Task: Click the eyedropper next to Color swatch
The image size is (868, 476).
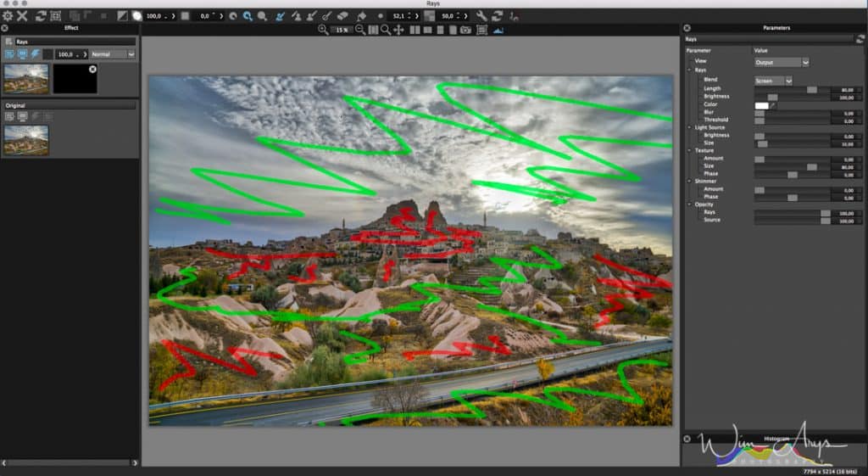Action: 773,105
